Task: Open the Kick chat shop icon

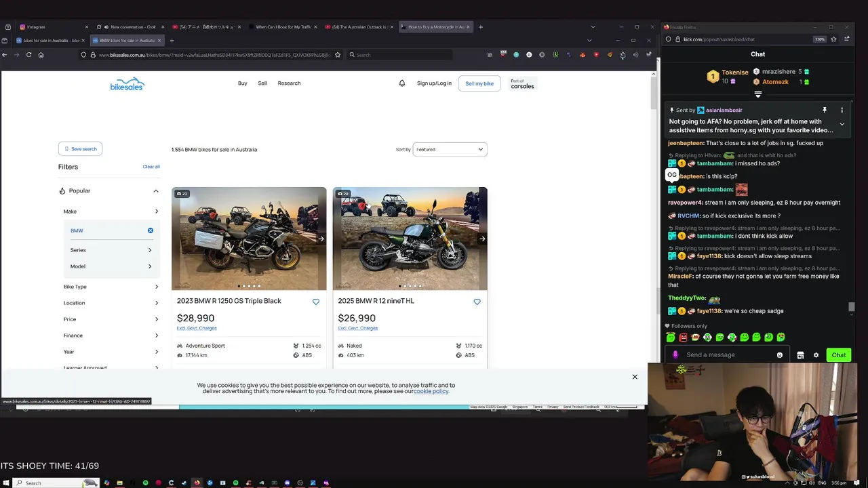Action: [x=800, y=355]
